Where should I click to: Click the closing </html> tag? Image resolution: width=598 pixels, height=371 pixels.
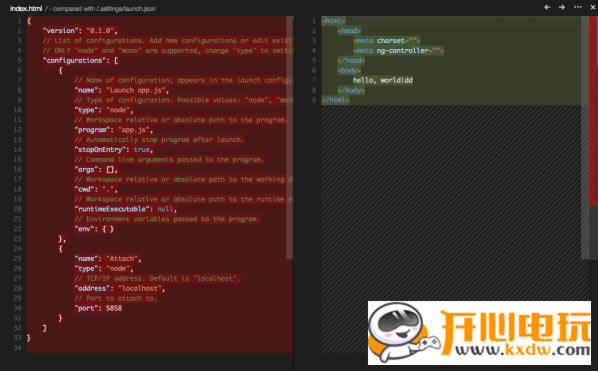coord(335,100)
